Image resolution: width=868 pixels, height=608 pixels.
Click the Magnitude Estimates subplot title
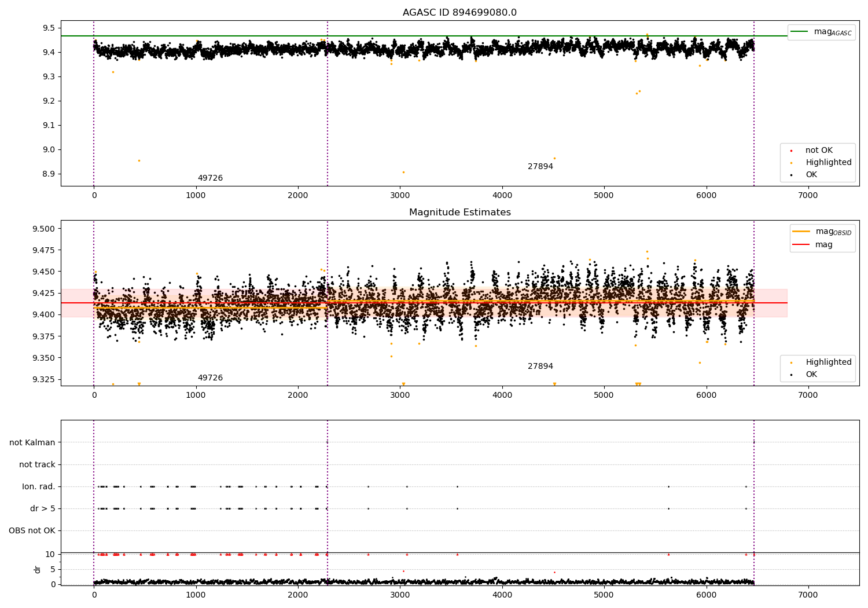coord(459,213)
